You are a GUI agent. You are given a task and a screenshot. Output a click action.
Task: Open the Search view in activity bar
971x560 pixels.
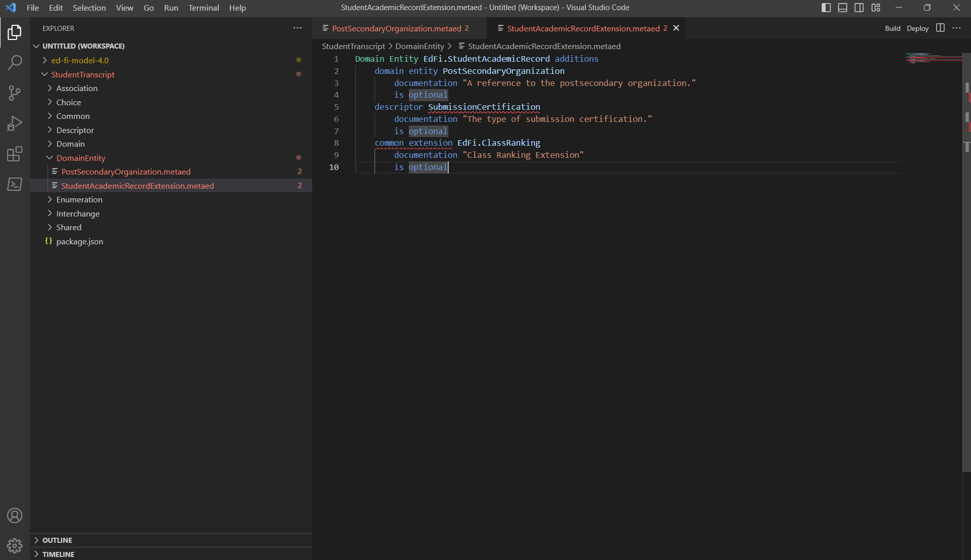tap(15, 63)
